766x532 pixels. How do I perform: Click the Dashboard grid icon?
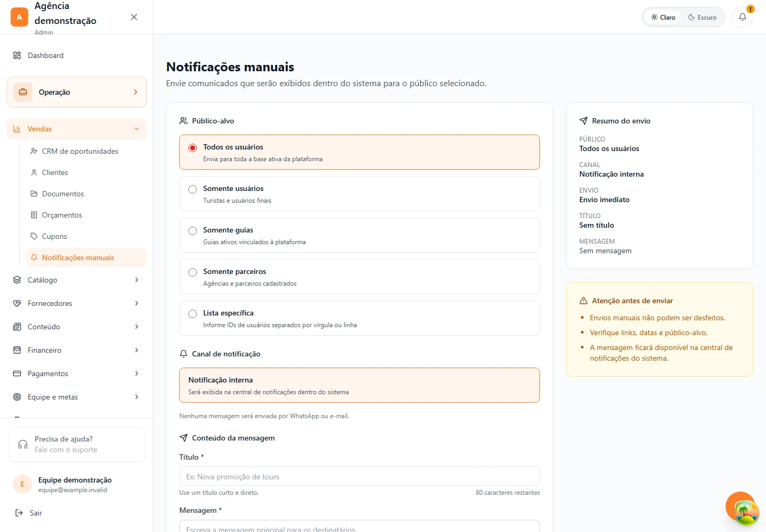point(17,55)
